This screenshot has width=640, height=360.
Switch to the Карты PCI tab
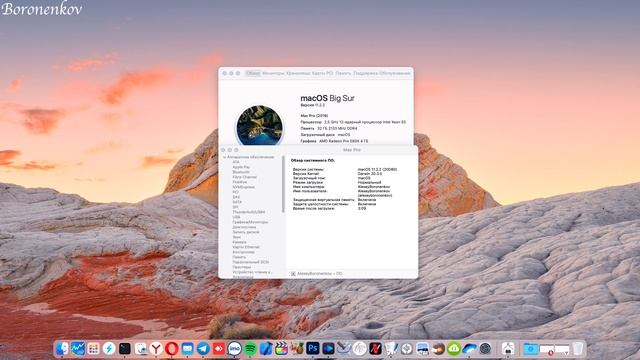point(323,73)
